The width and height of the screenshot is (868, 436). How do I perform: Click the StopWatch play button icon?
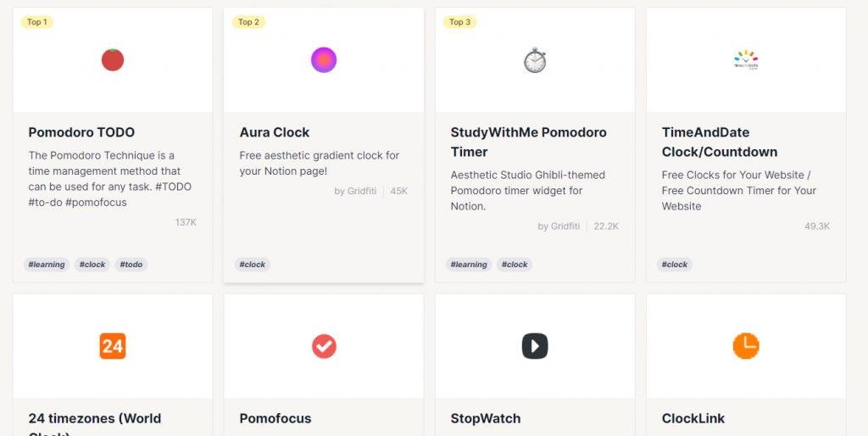tap(535, 346)
